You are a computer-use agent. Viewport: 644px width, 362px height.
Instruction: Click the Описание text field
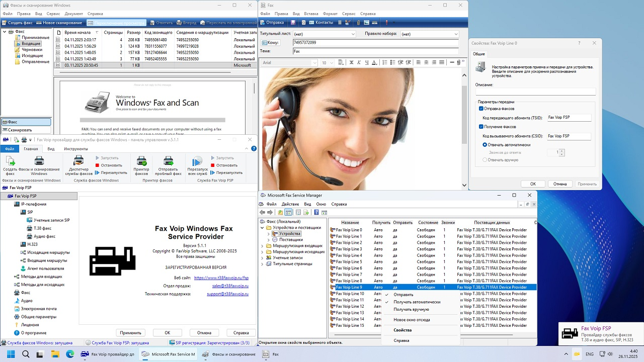(535, 92)
